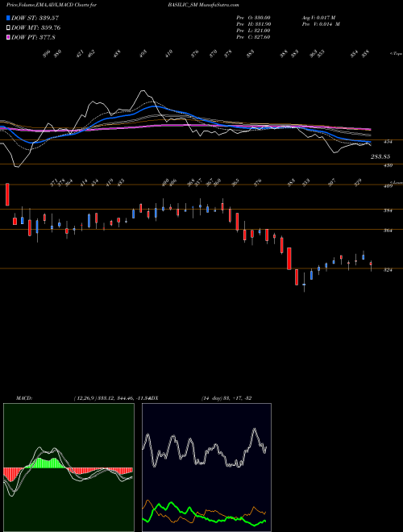Image resolution: width=403 pixels, height=532 pixels.
Task: Click the BASILIC_SM MunafaSutra.com title
Action: (203, 5)
